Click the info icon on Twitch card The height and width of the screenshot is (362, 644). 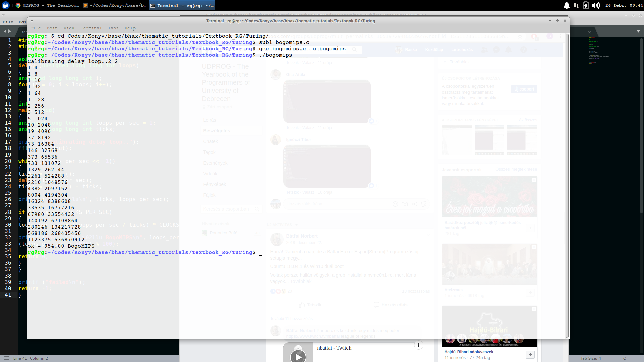tap(418, 345)
